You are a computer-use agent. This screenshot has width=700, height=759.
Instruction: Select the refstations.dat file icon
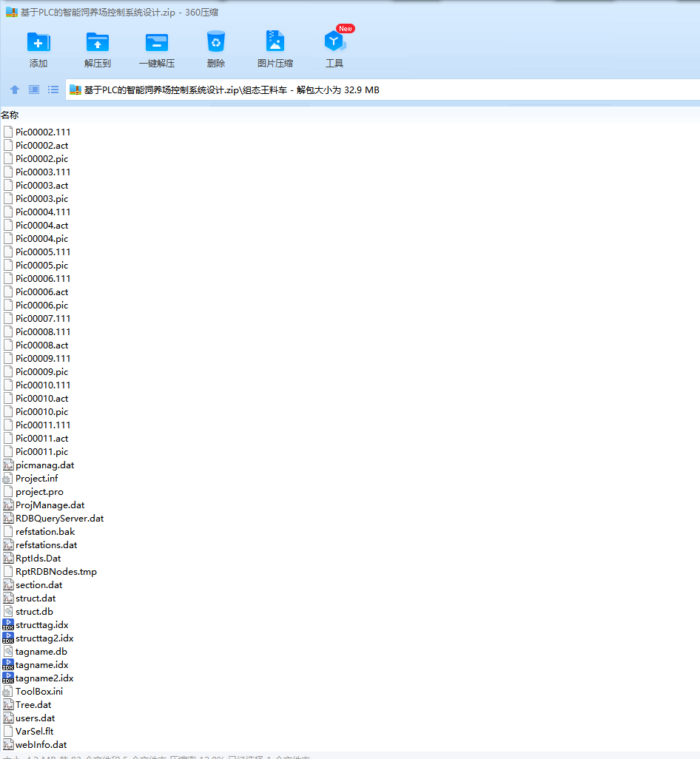pyautogui.click(x=7, y=545)
